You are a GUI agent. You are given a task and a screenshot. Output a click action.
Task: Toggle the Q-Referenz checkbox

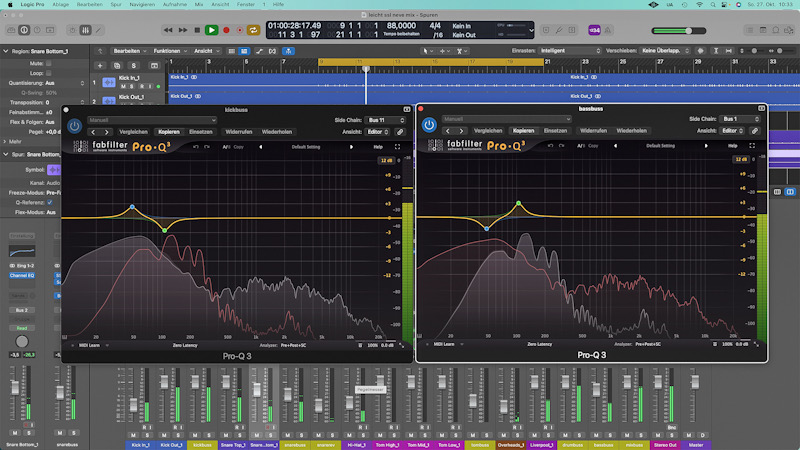point(49,202)
